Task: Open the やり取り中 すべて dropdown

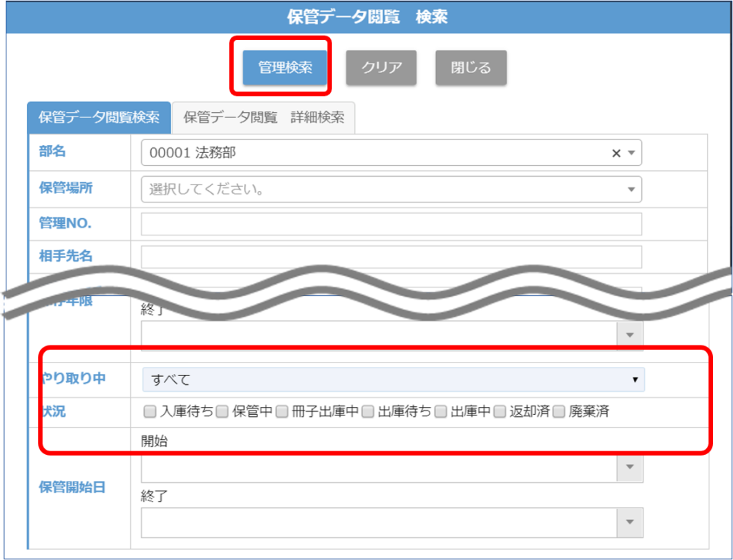Action: click(x=393, y=380)
